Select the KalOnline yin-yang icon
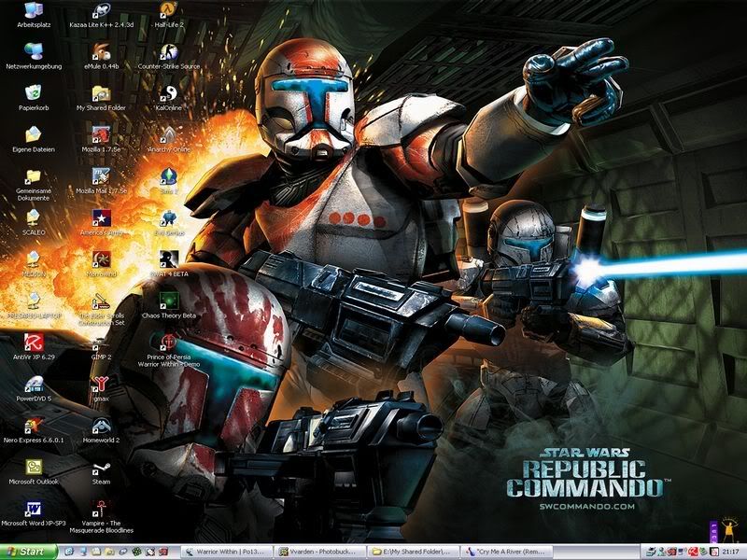Image resolution: width=747 pixels, height=560 pixels. click(169, 97)
